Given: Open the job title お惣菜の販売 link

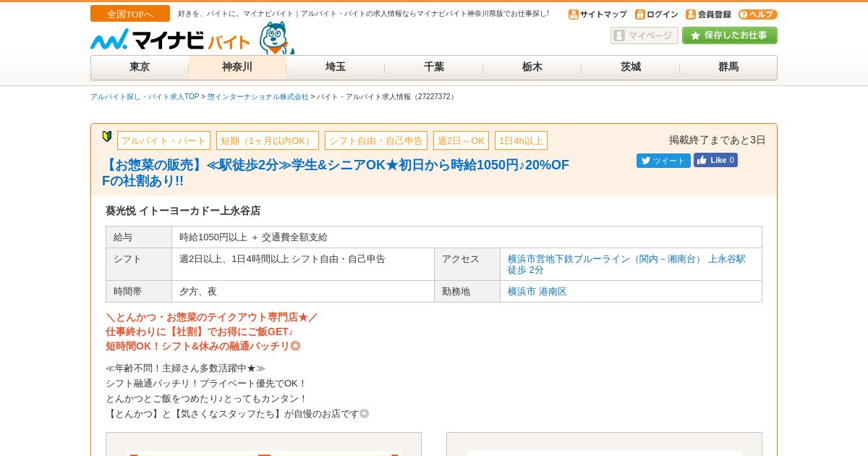Looking at the screenshot, I should pos(336,173).
